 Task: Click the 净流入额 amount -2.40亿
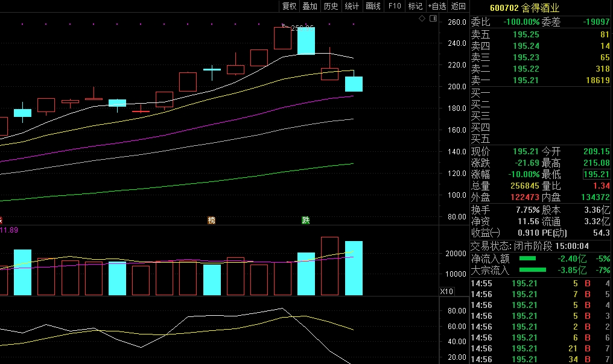[x=572, y=258]
